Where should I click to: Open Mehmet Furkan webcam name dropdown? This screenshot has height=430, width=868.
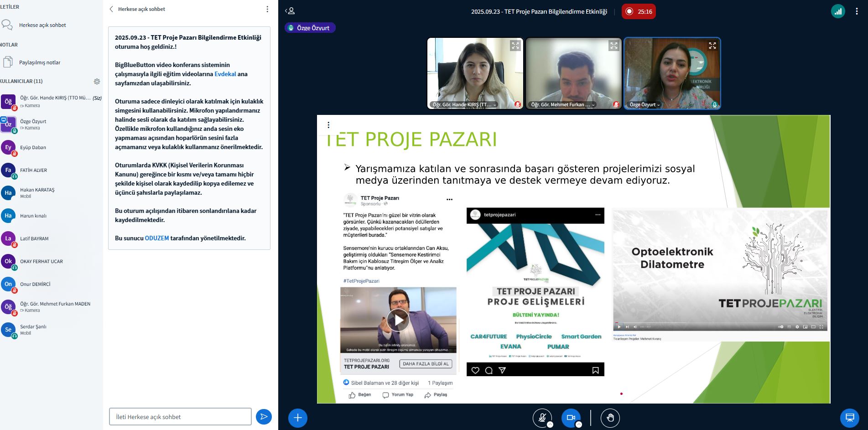coord(563,104)
